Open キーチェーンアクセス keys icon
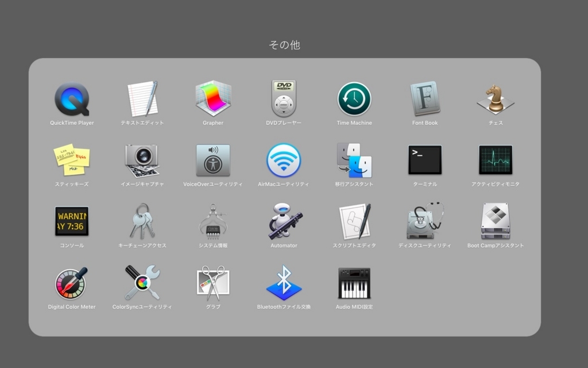 point(142,221)
